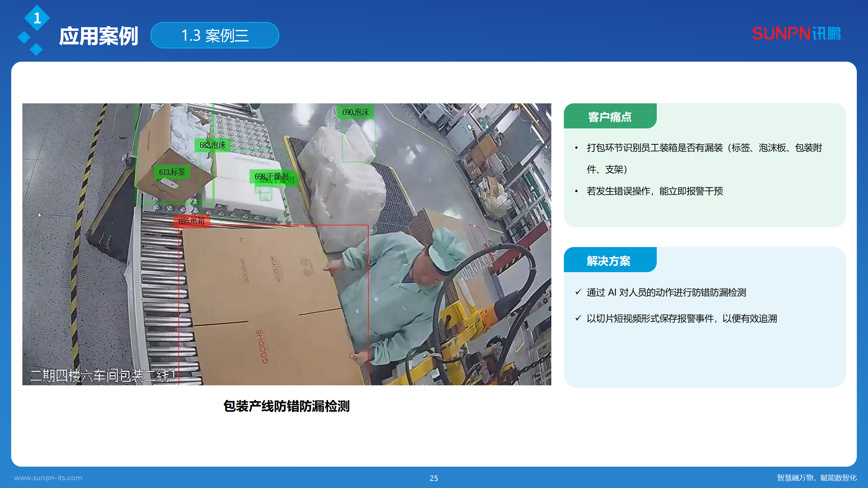Screen dimensions: 868x488
Task: Select the blue diamond number 1 badge
Action: click(37, 19)
